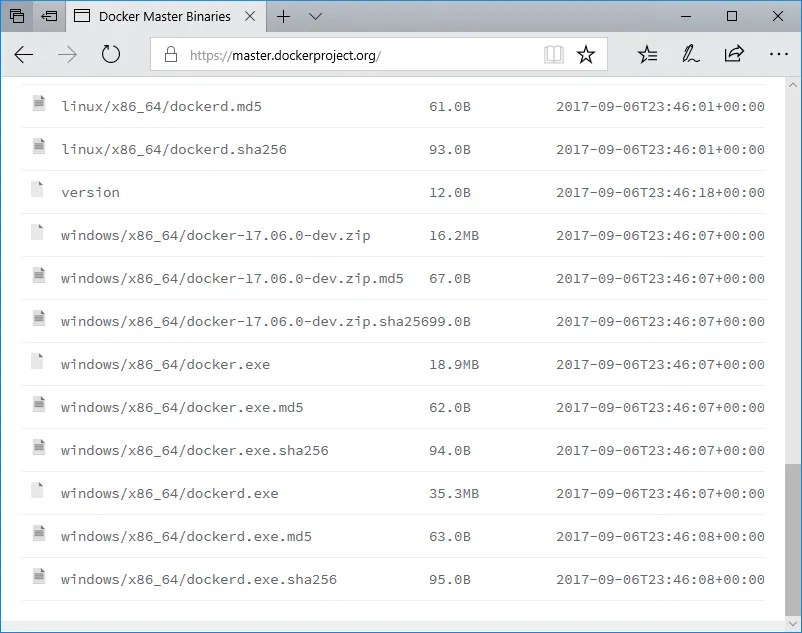Viewport: 802px width, 633px height.
Task: Add page to favorites star
Action: (x=586, y=55)
